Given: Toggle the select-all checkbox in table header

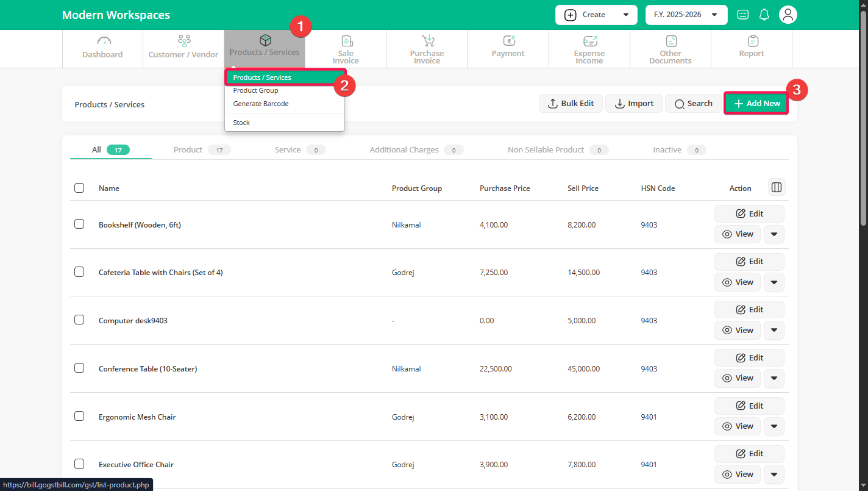Looking at the screenshot, I should click(x=79, y=188).
